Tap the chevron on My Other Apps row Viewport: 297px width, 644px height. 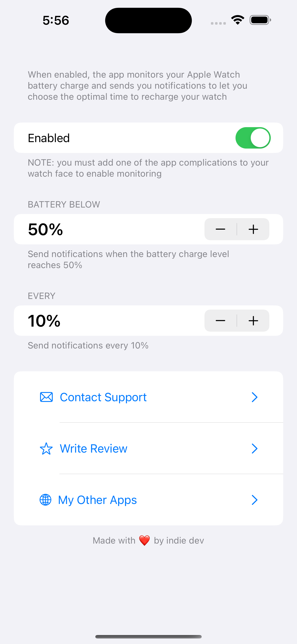254,500
